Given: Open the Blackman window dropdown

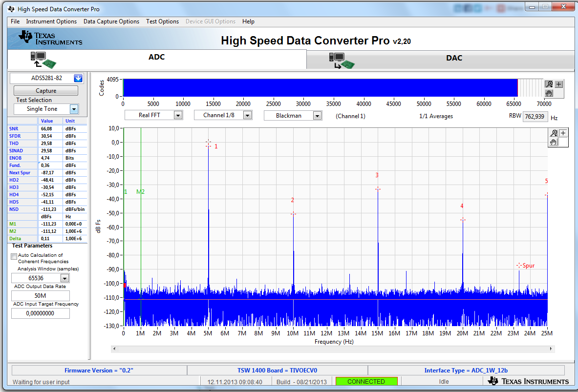Looking at the screenshot, I should pyautogui.click(x=317, y=116).
